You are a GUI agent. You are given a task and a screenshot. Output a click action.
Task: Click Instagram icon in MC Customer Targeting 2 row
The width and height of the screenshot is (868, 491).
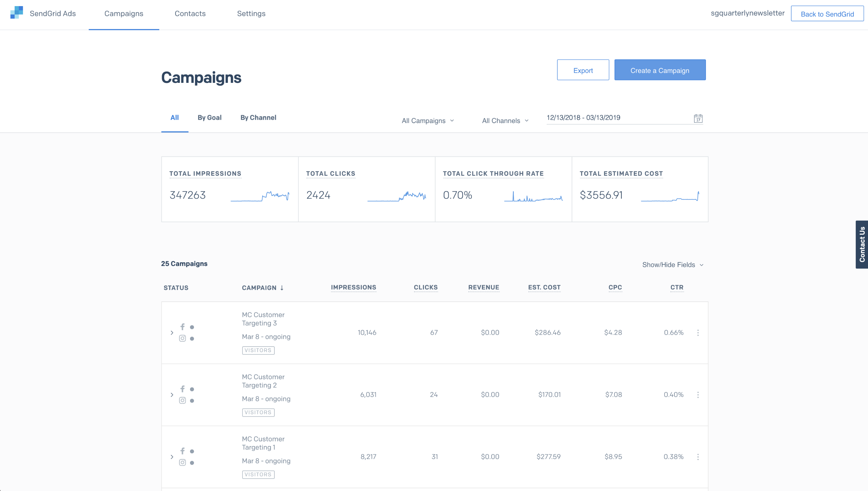(182, 400)
